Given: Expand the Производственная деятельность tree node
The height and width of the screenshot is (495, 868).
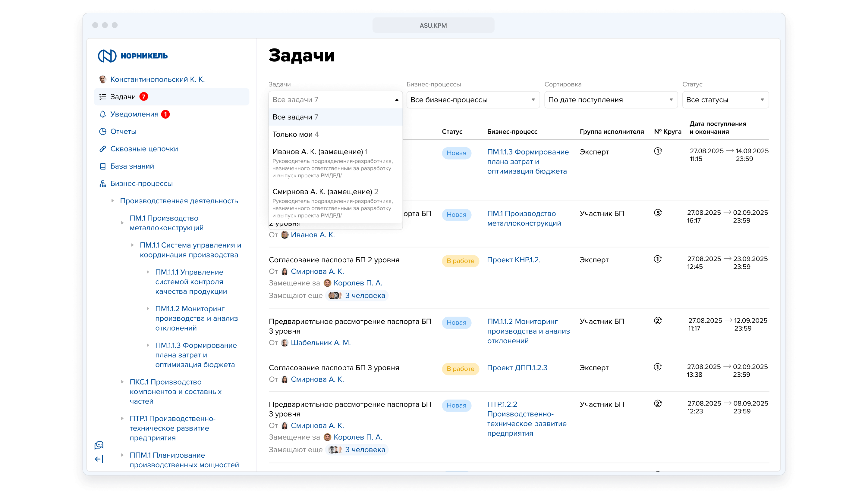Looking at the screenshot, I should tap(113, 201).
